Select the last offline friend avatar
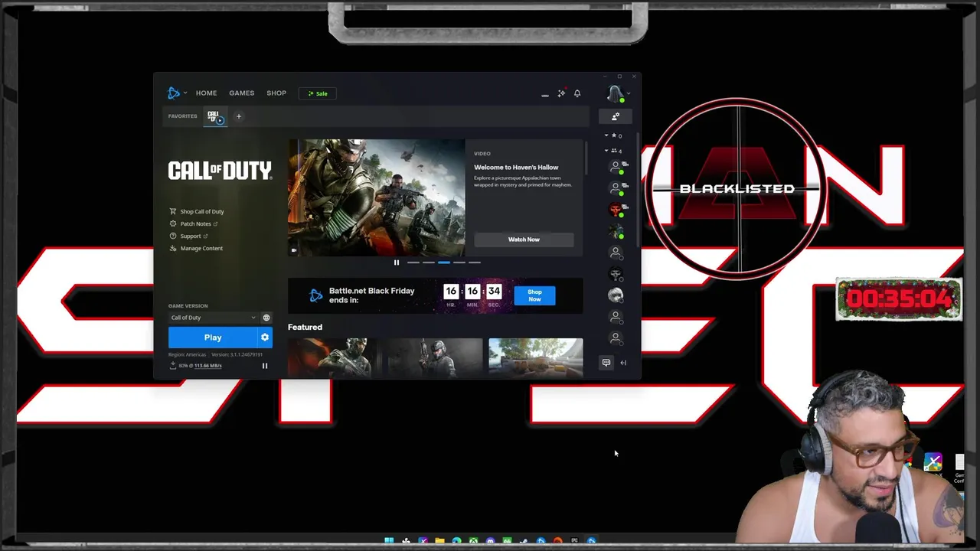This screenshot has width=980, height=551. [616, 338]
